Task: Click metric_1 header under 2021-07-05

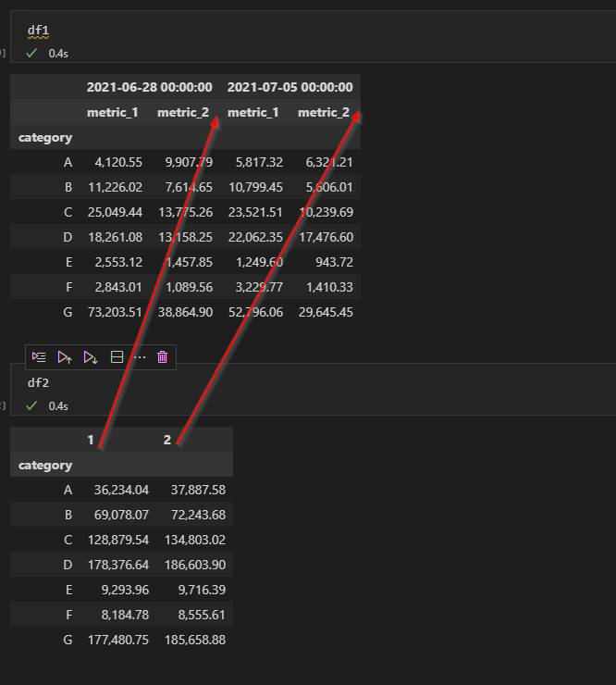Action: (253, 112)
